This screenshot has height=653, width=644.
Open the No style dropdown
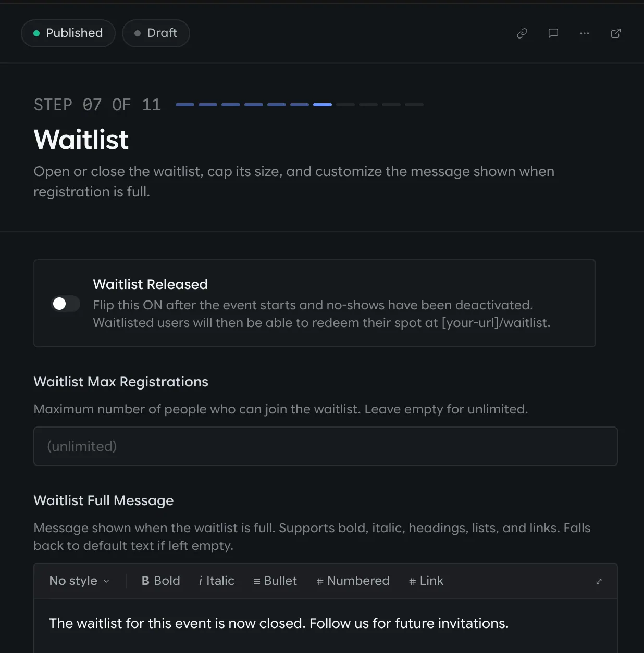pyautogui.click(x=79, y=581)
